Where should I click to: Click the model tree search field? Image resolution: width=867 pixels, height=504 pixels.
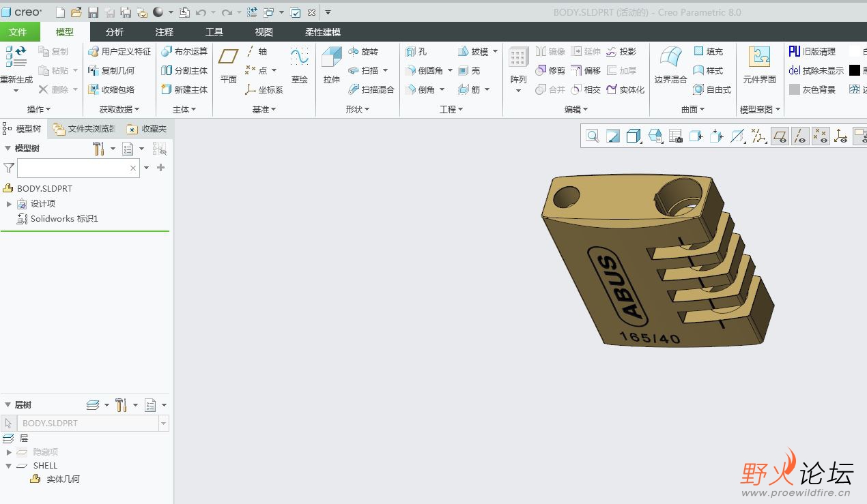click(x=78, y=168)
